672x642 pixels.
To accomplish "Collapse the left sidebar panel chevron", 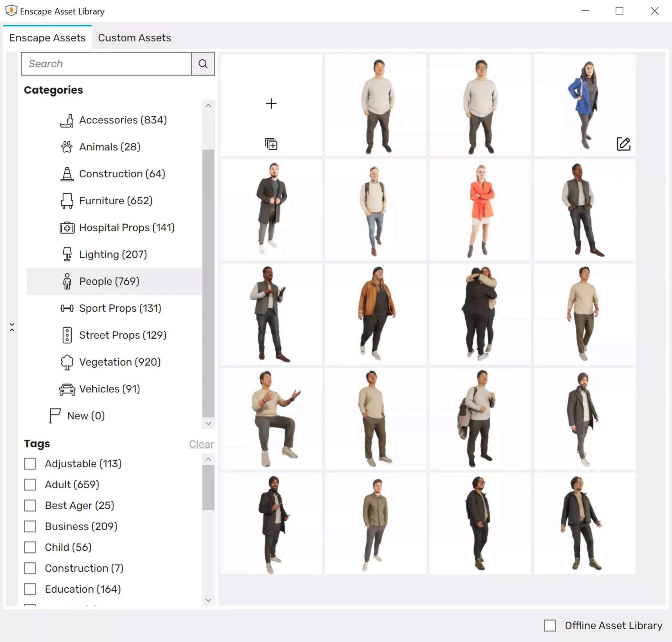I will coord(12,327).
